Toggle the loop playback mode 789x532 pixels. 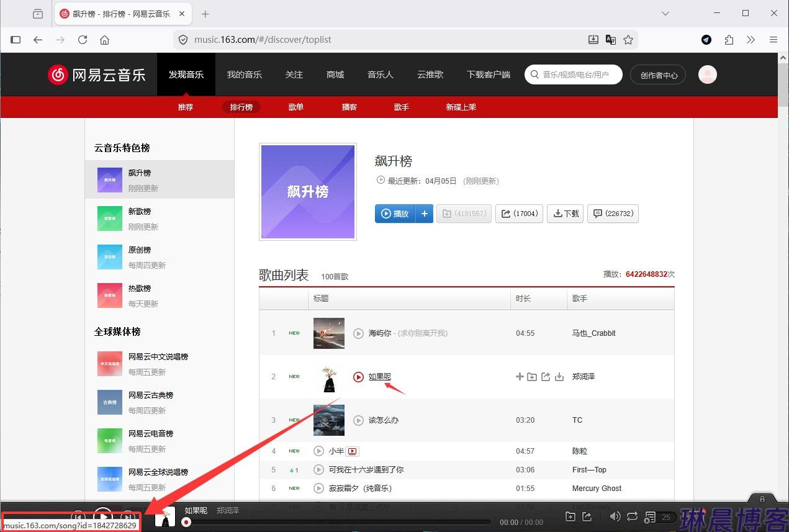(x=632, y=516)
